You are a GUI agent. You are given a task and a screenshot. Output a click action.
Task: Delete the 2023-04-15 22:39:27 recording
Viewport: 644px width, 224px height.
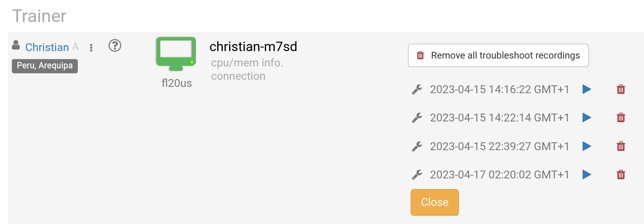point(621,146)
